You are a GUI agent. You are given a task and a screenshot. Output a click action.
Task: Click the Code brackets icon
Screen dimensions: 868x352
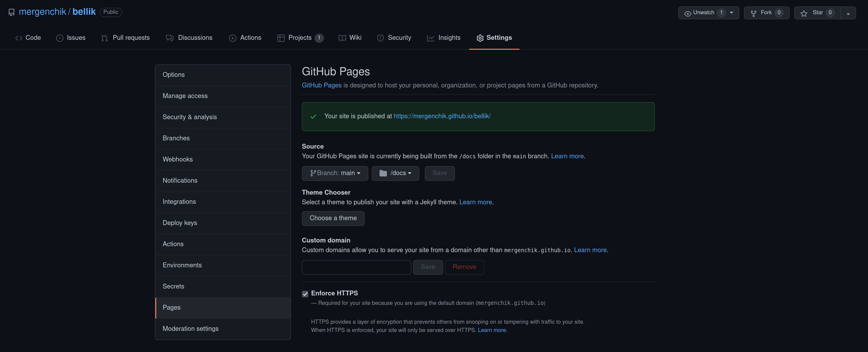(19, 38)
